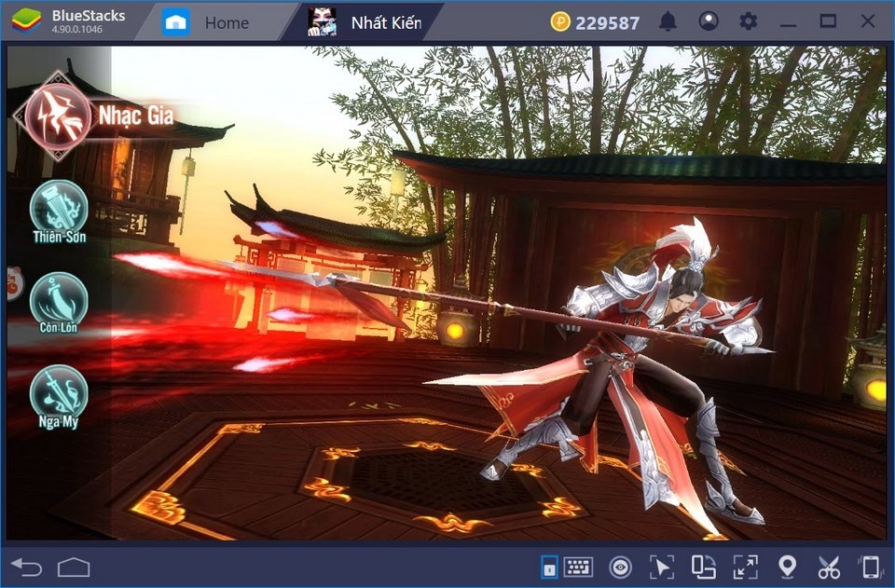Click the scissors screenshot icon
Image resolution: width=895 pixels, height=588 pixels.
coord(829,567)
